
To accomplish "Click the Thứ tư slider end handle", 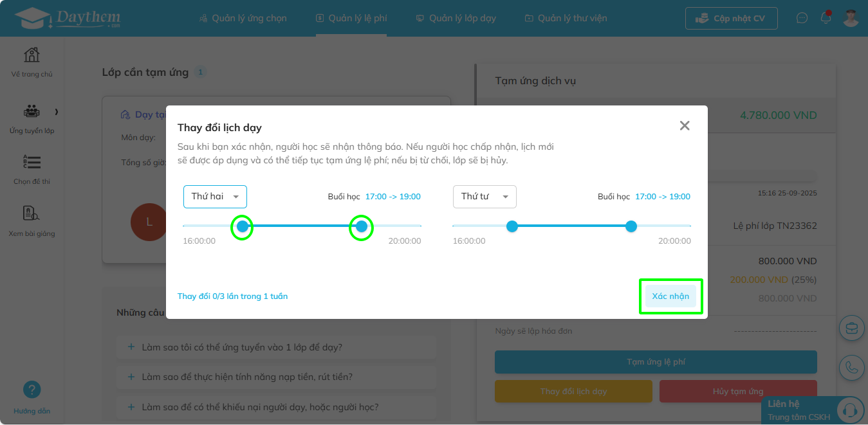I will [x=631, y=226].
